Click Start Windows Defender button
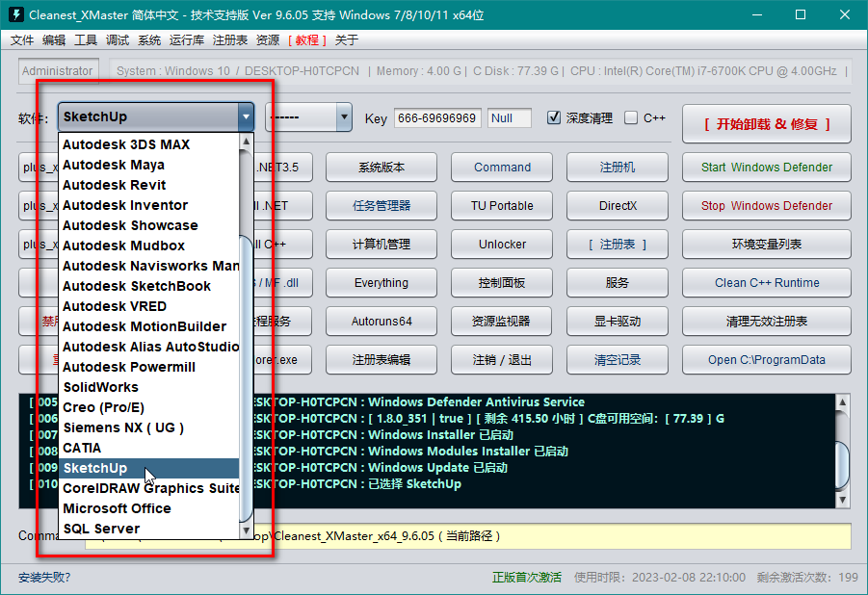This screenshot has height=595, width=868. click(767, 168)
